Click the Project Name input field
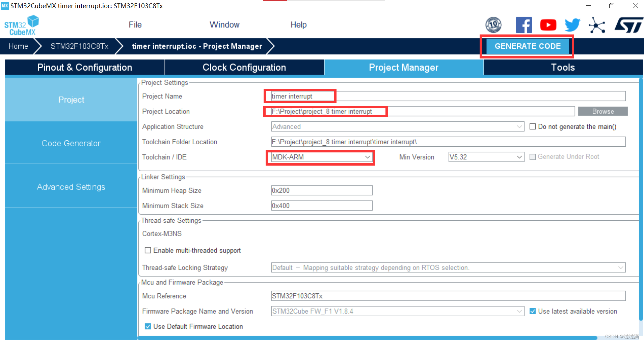Screen dimensions: 644x342 tap(448, 96)
